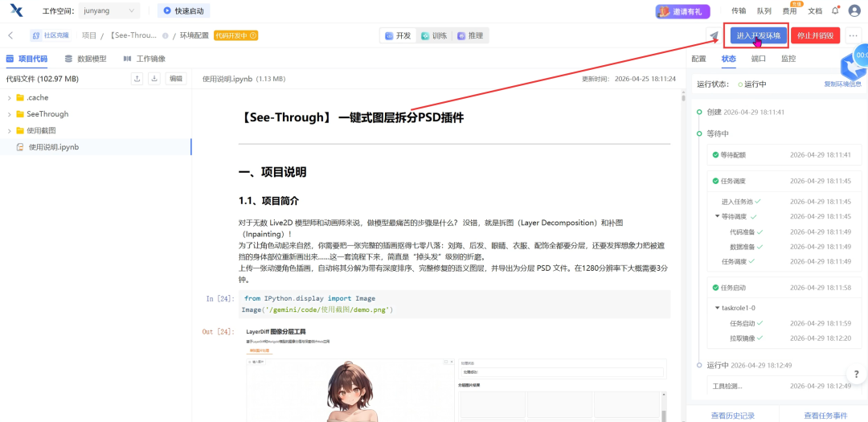Open the 文档 docs menu
Screen dimensions: 868x422
815,10
